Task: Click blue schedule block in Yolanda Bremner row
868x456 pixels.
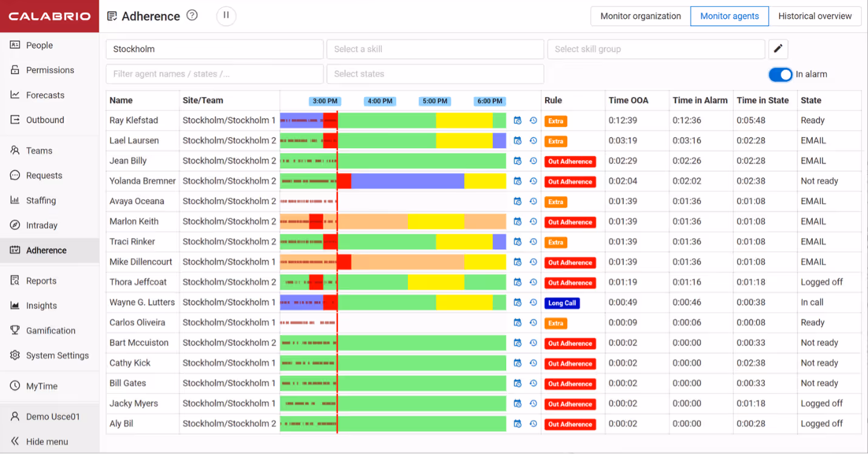Action: pyautogui.click(x=407, y=181)
